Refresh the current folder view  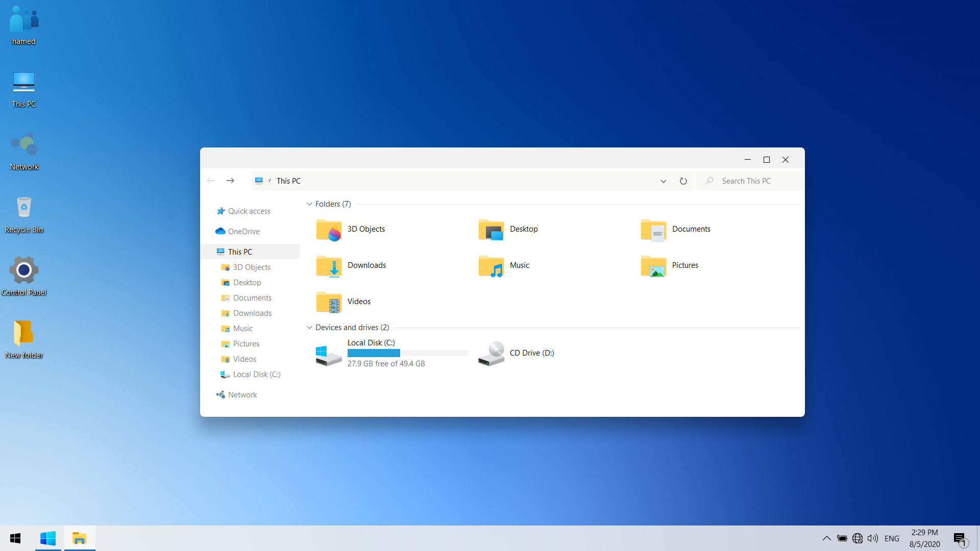coord(683,180)
